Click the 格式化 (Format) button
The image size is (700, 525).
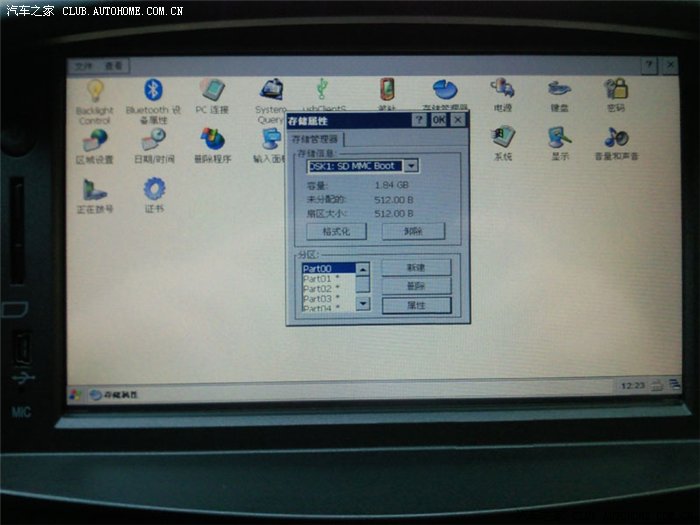pyautogui.click(x=336, y=231)
